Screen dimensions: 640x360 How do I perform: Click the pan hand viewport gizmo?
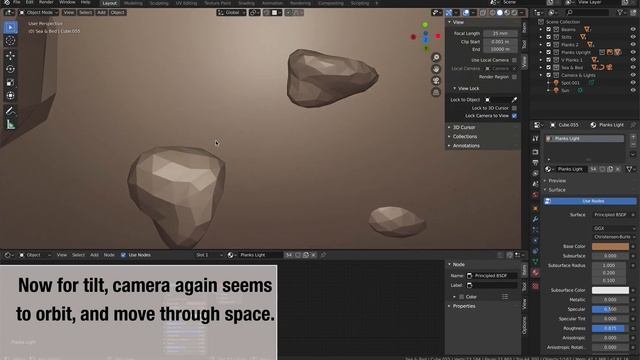point(436,69)
